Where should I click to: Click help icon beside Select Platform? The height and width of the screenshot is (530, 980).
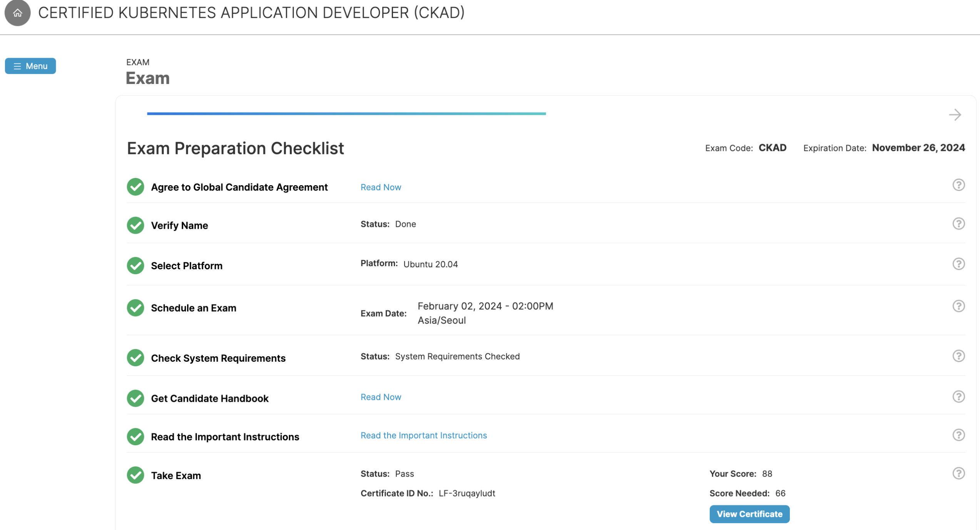click(x=958, y=264)
